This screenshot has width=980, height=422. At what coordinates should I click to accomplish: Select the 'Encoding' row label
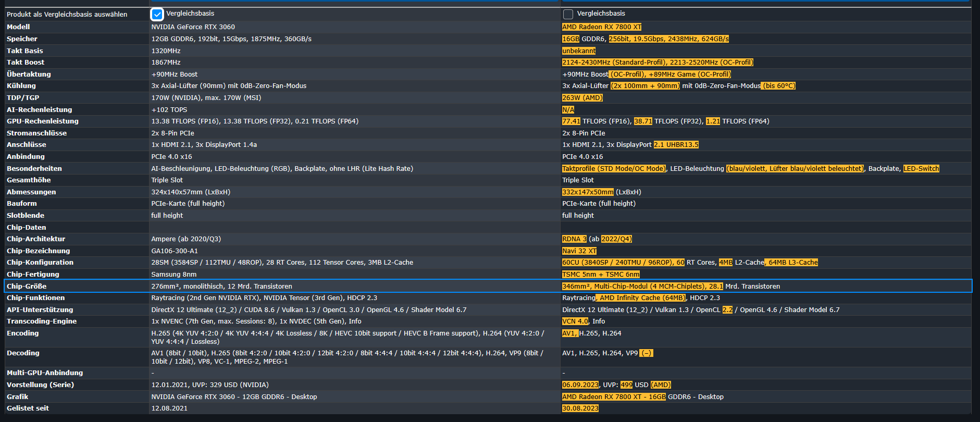(x=22, y=333)
